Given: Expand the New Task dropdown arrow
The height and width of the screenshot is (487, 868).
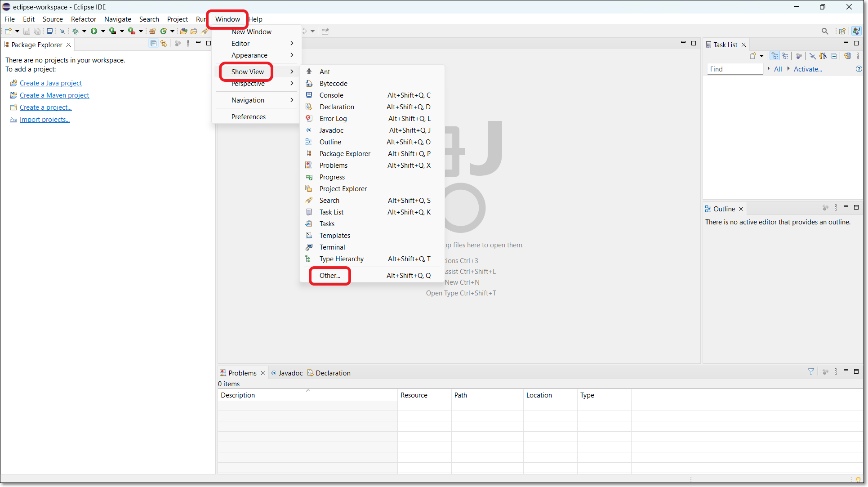Looking at the screenshot, I should (x=761, y=56).
